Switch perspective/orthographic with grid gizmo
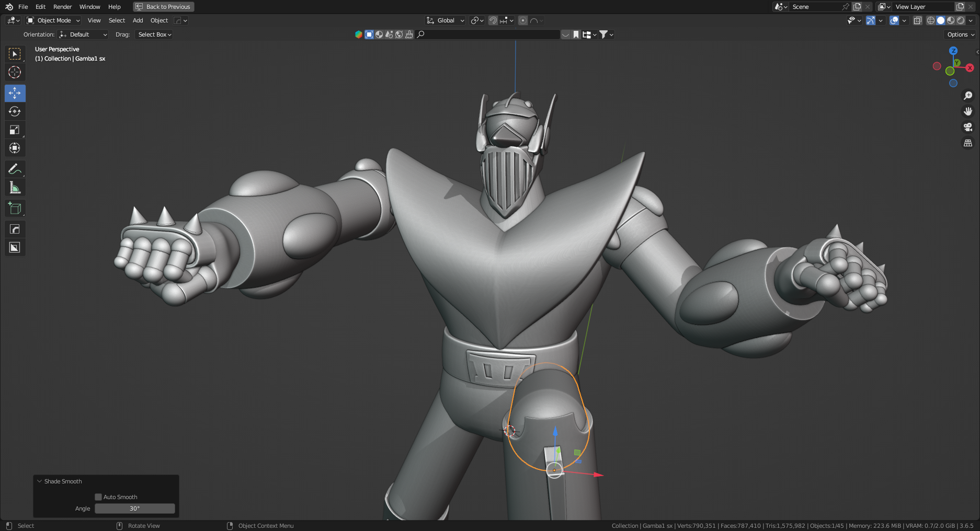 click(968, 143)
